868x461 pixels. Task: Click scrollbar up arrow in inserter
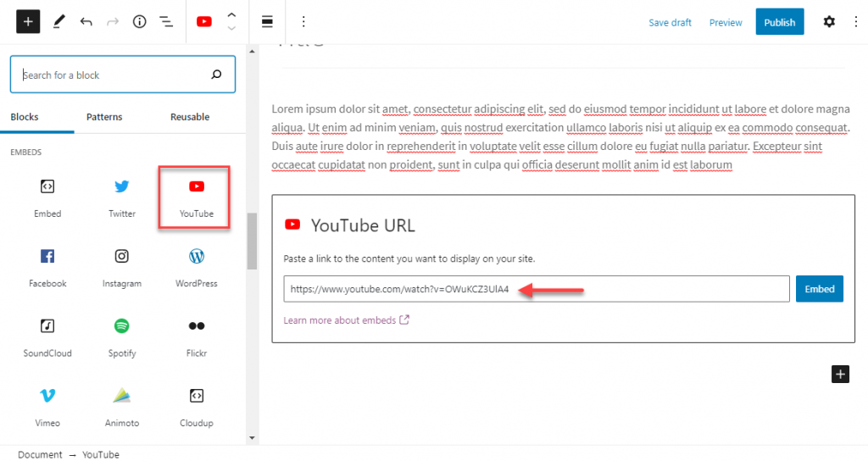pos(252,52)
